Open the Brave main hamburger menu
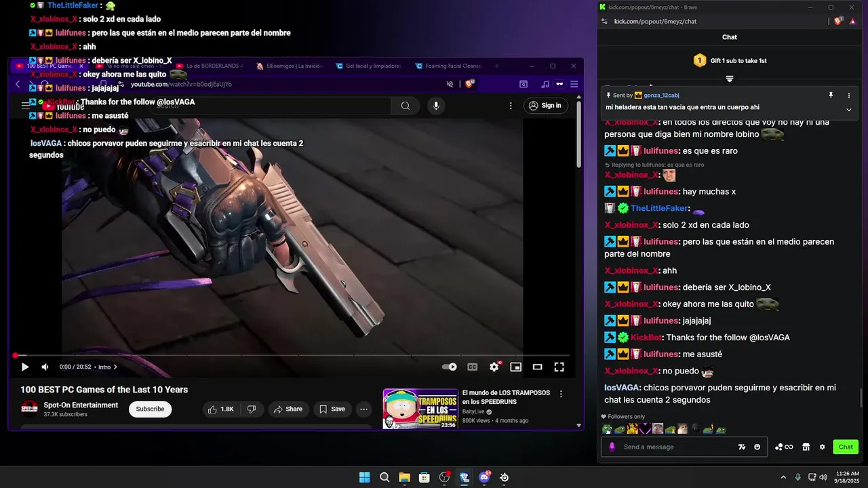Screen dimensions: 868x488 pyautogui.click(x=574, y=84)
